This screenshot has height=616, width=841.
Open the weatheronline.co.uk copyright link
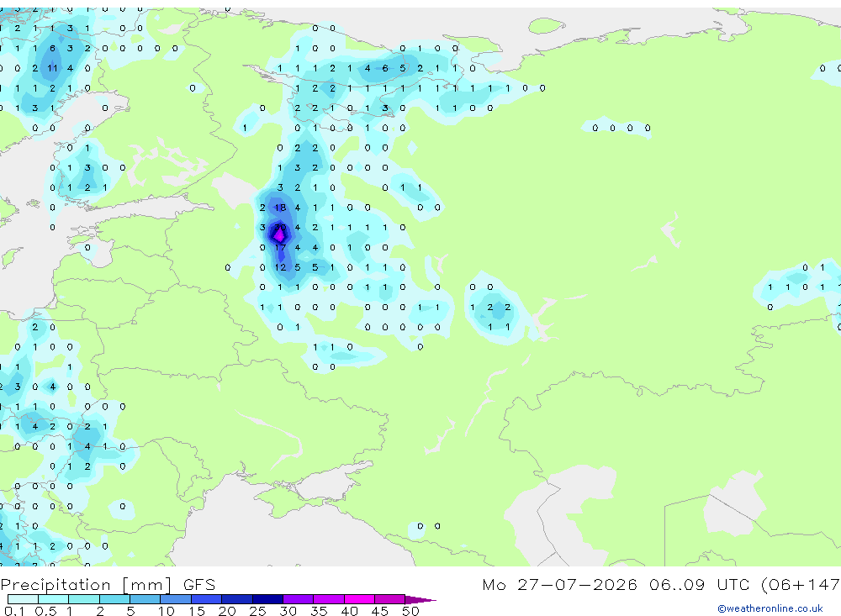[770, 608]
